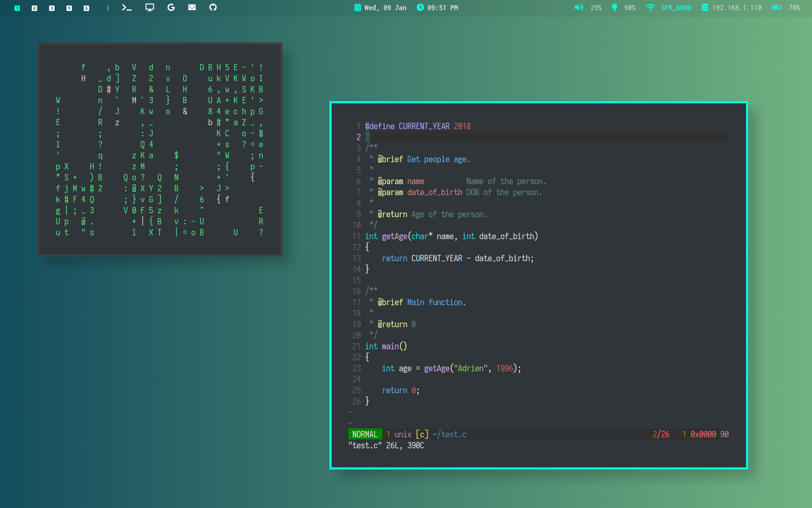Click the wifi signal icon
Image resolution: width=812 pixels, height=508 pixels.
pyautogui.click(x=650, y=8)
